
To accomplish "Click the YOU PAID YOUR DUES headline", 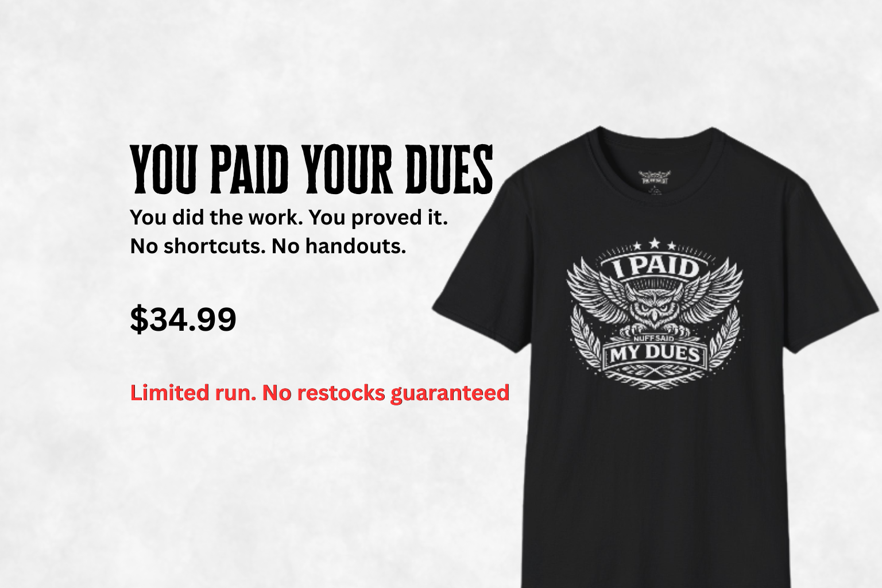I will (x=312, y=169).
